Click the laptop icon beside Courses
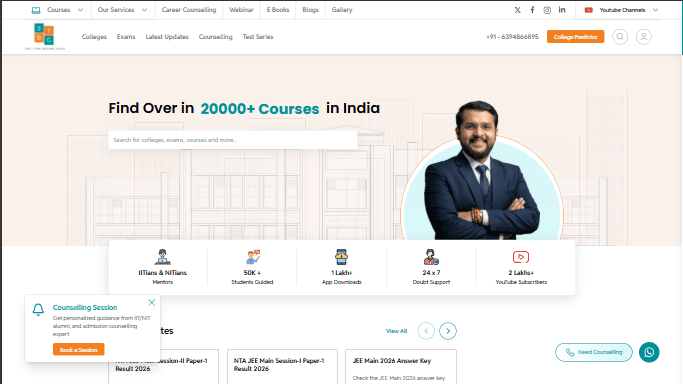This screenshot has width=683, height=384. [36, 10]
